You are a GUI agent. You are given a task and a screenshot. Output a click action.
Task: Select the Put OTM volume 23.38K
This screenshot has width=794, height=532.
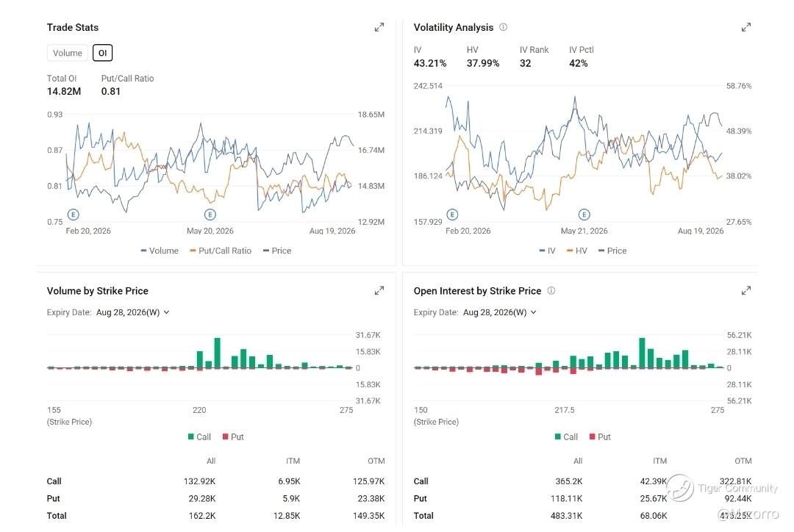371,499
